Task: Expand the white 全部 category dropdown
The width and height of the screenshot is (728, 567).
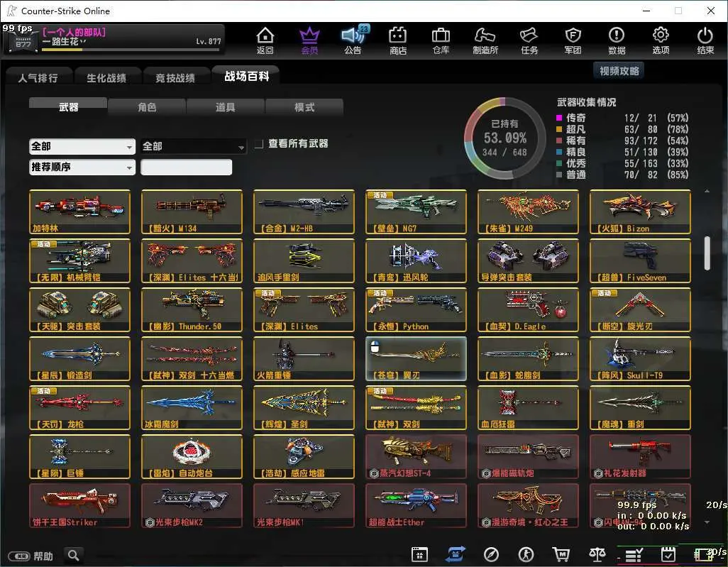Action: coord(82,146)
